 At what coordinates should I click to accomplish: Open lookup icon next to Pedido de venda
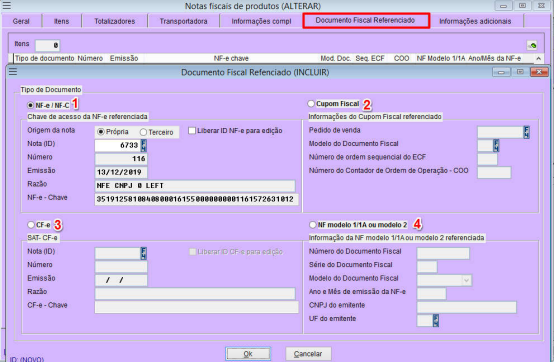(x=526, y=132)
